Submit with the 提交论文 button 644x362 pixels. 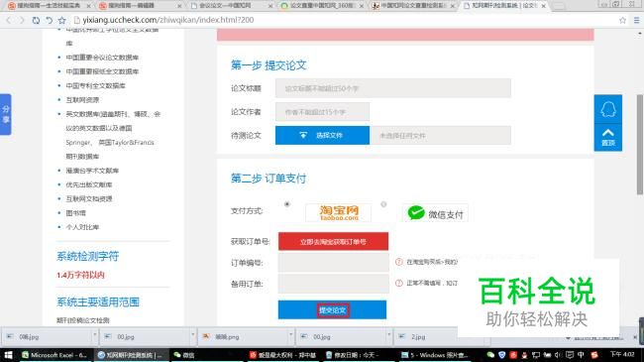coord(332,309)
